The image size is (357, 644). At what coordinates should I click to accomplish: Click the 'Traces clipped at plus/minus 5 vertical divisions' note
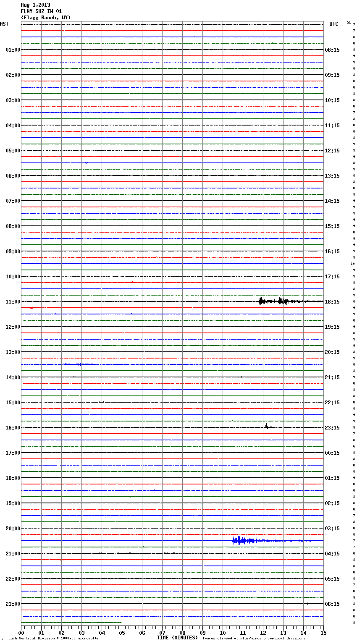[x=254, y=639]
